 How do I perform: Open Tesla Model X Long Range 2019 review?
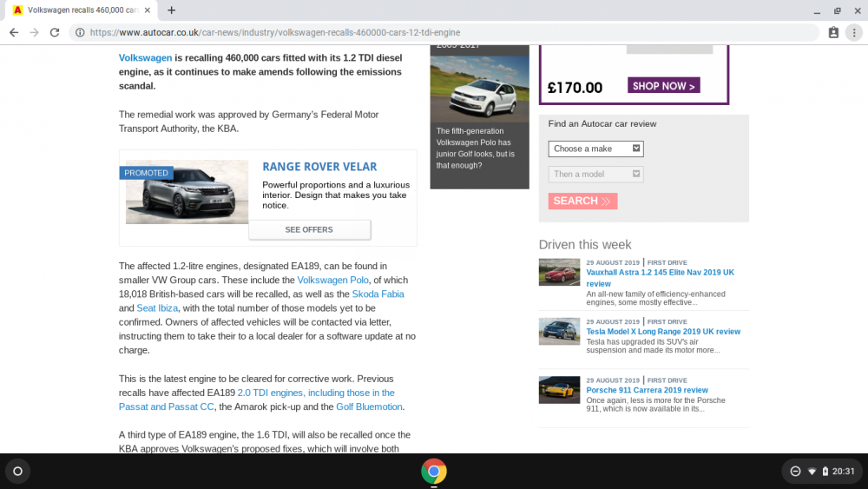(x=663, y=332)
